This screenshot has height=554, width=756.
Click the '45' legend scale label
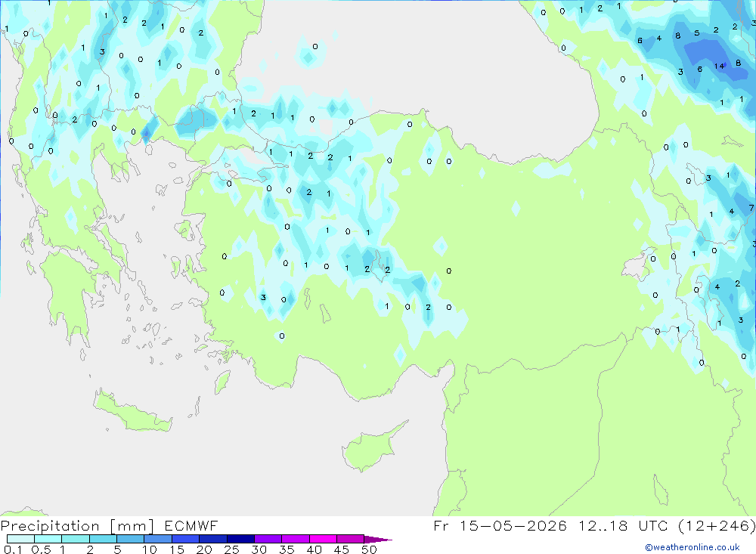coord(342,549)
